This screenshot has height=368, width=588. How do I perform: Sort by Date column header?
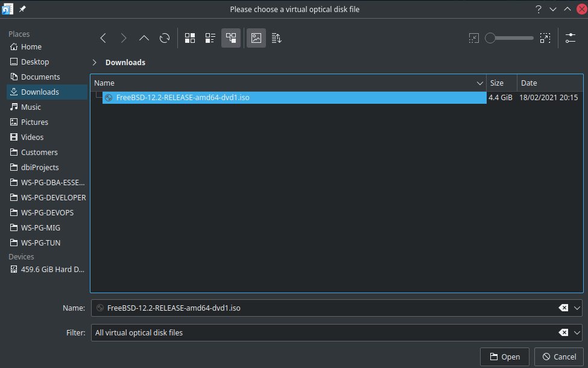click(x=550, y=83)
